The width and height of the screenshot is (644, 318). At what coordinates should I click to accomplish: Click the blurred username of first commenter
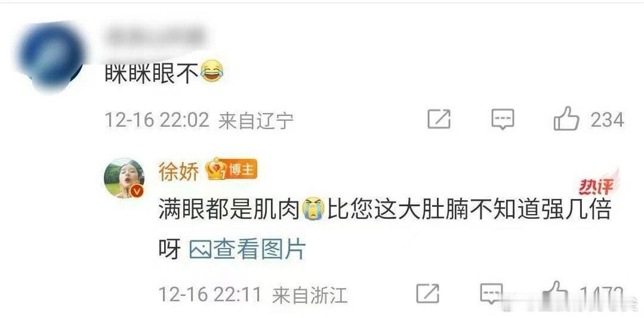coord(156,36)
